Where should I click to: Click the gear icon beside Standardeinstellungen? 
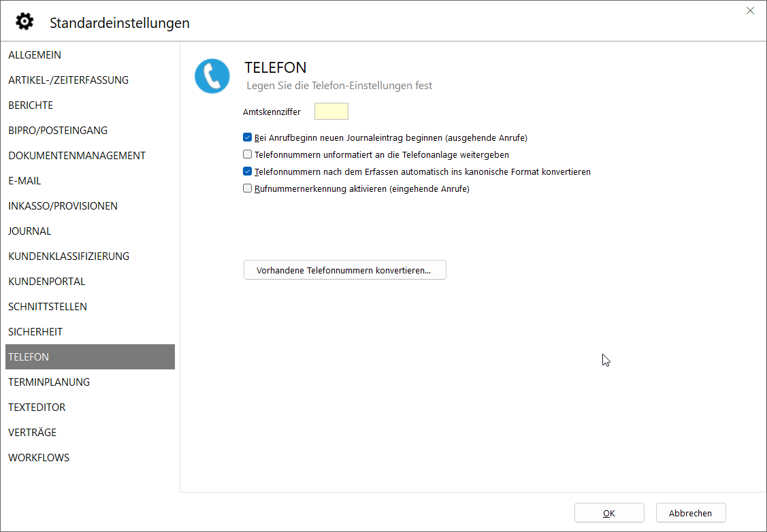coord(25,22)
